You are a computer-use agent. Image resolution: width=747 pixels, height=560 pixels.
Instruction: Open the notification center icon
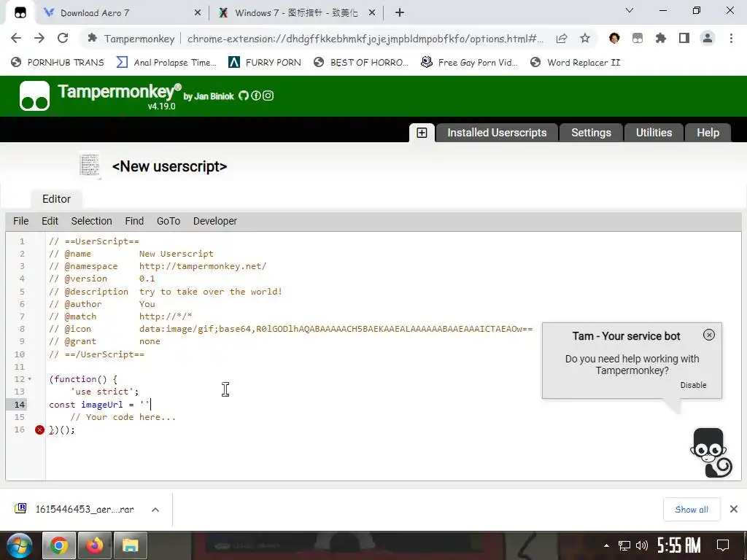pos(723,545)
